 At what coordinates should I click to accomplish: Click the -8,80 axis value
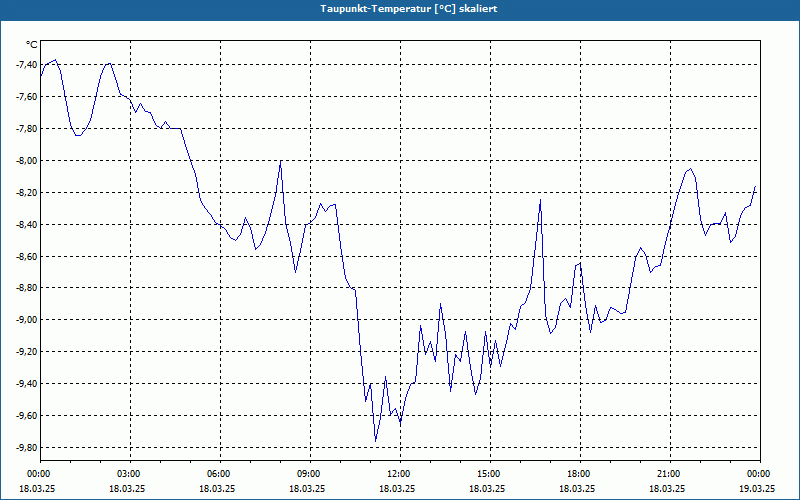coord(27,288)
